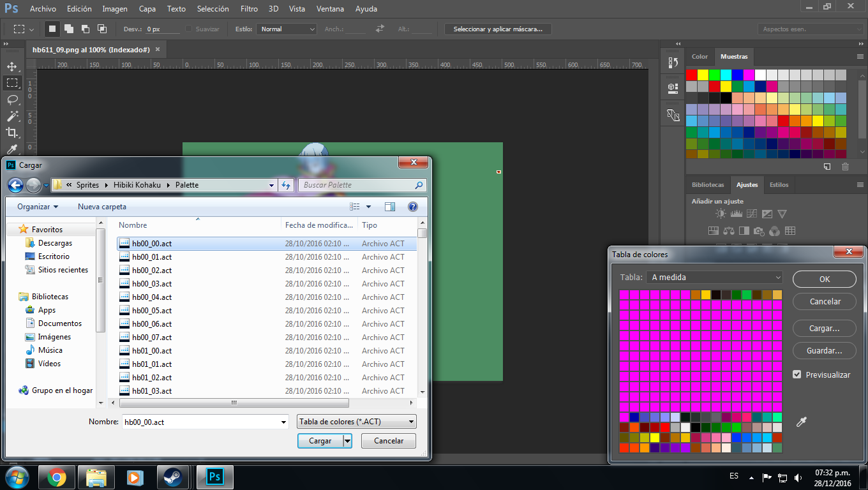Select the Move tool
The image size is (868, 490).
[12, 66]
